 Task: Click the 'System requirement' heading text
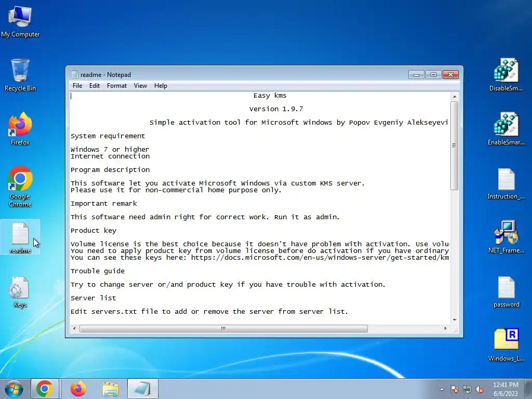pyautogui.click(x=108, y=136)
